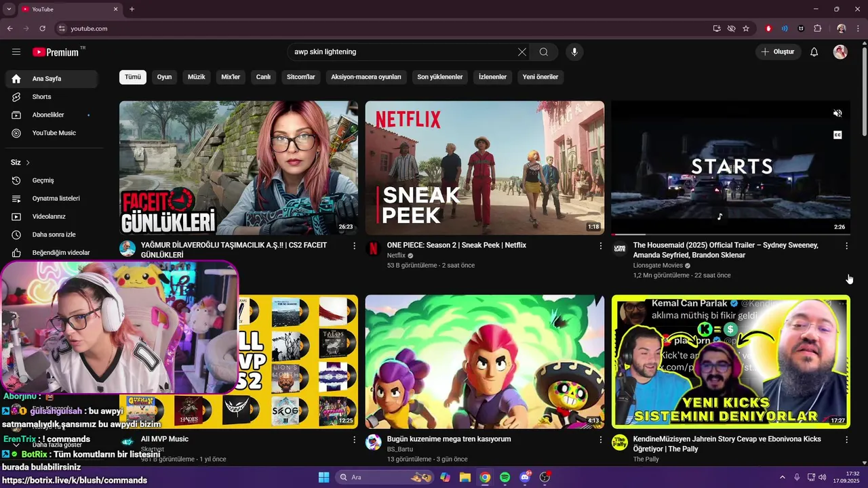Open Beğendiğim videolar liked videos
The image size is (868, 488).
(52, 252)
